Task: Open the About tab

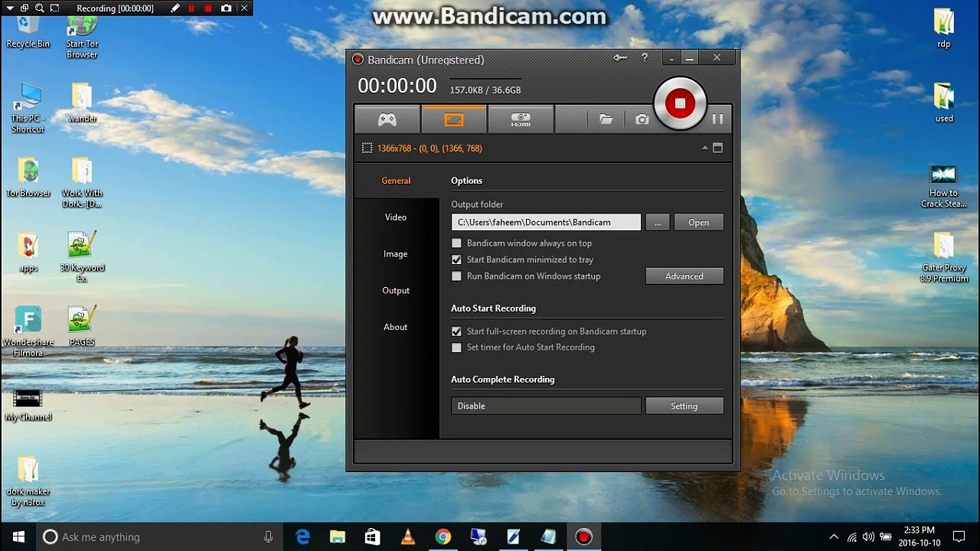Action: point(396,328)
